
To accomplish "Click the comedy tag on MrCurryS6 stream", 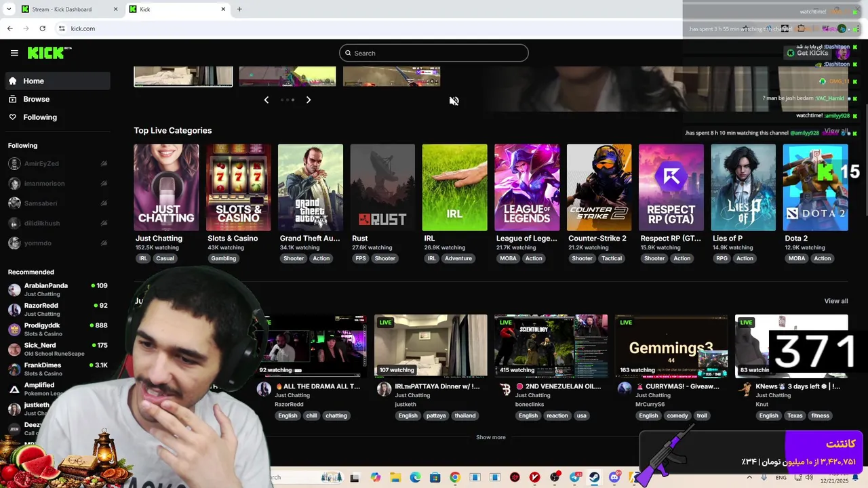I will pos(677,415).
